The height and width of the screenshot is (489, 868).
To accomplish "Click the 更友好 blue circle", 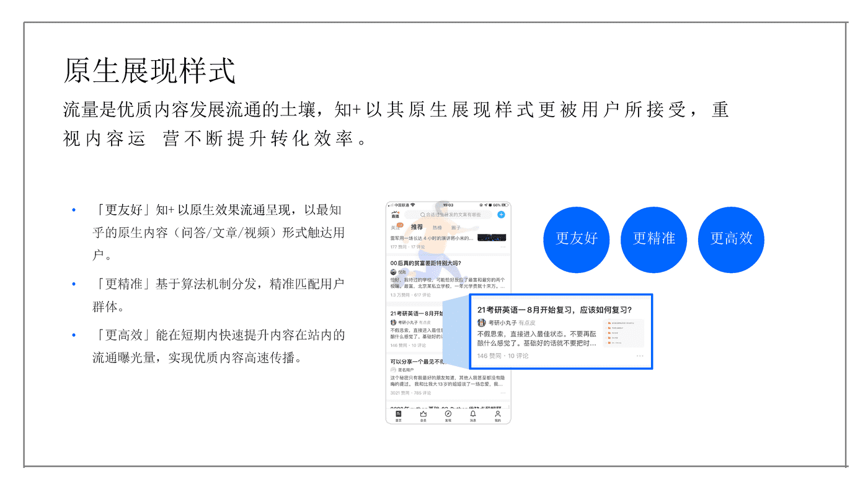I will [x=577, y=240].
